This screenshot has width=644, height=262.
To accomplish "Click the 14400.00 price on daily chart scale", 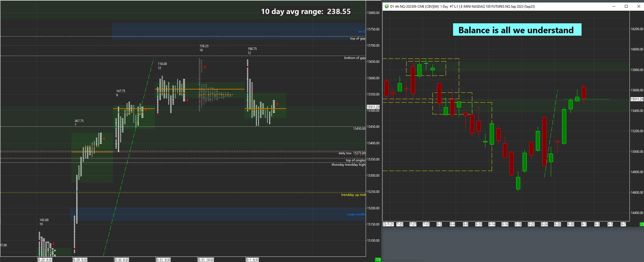I will click(x=637, y=213).
